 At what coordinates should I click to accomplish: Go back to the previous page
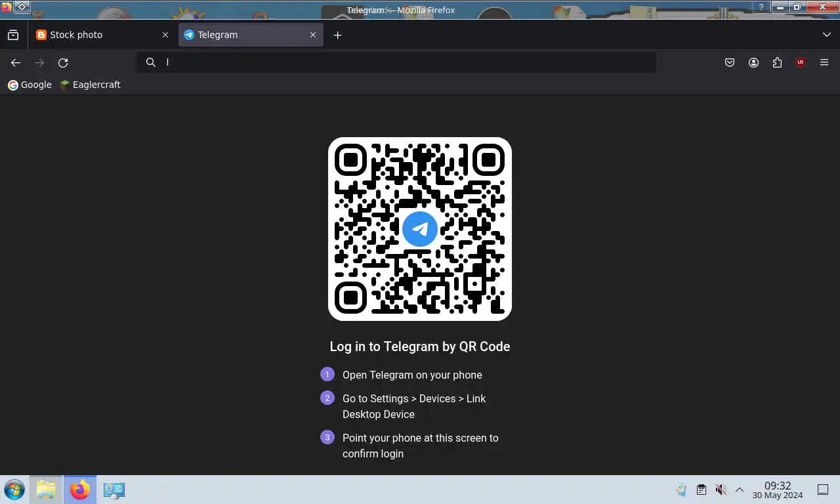[16, 62]
